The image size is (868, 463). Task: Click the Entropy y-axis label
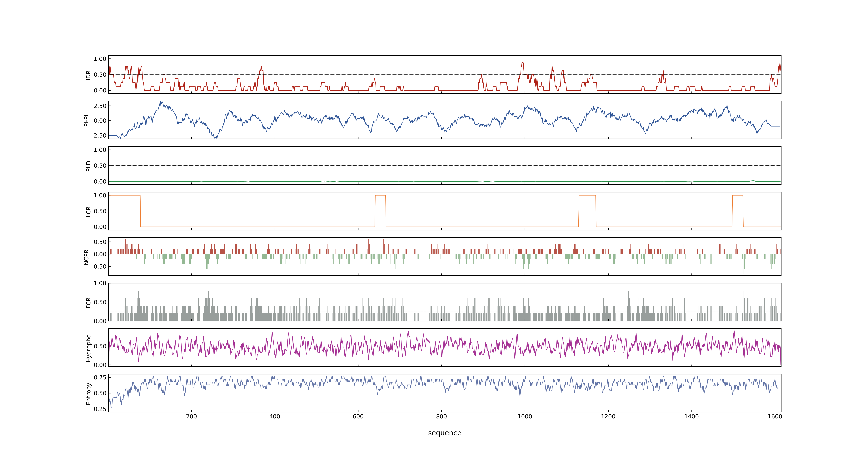pyautogui.click(x=88, y=393)
